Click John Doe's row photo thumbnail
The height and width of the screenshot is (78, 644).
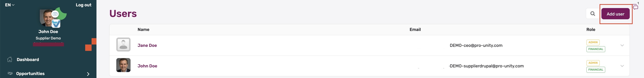coord(123,65)
